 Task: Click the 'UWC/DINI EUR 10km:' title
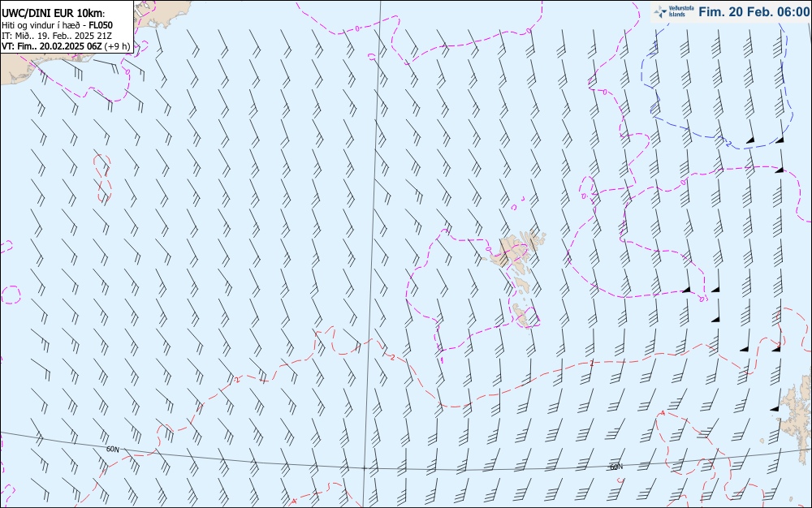(x=54, y=14)
